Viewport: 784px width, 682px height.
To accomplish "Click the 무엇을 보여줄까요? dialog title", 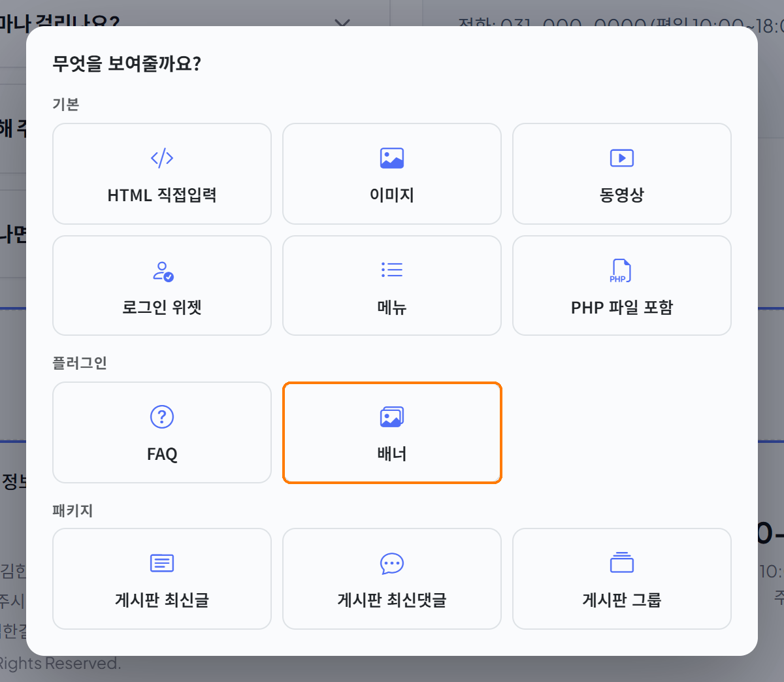I will point(127,64).
